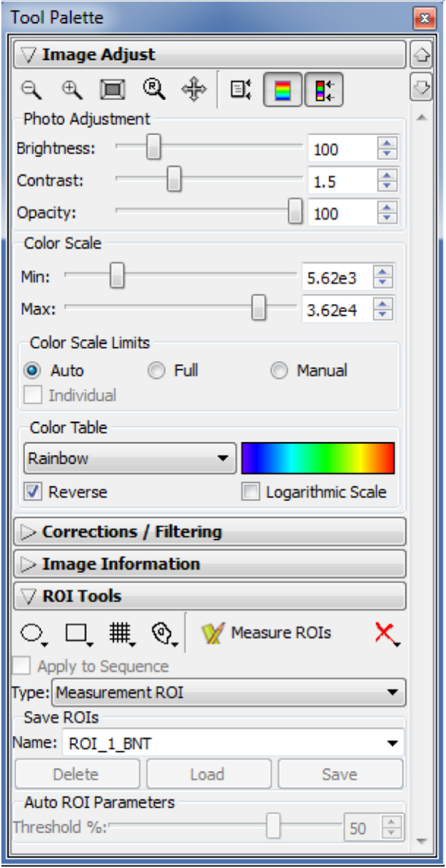The height and width of the screenshot is (868, 446).
Task: Open the Measurement ROI type dropdown
Action: pyautogui.click(x=228, y=692)
